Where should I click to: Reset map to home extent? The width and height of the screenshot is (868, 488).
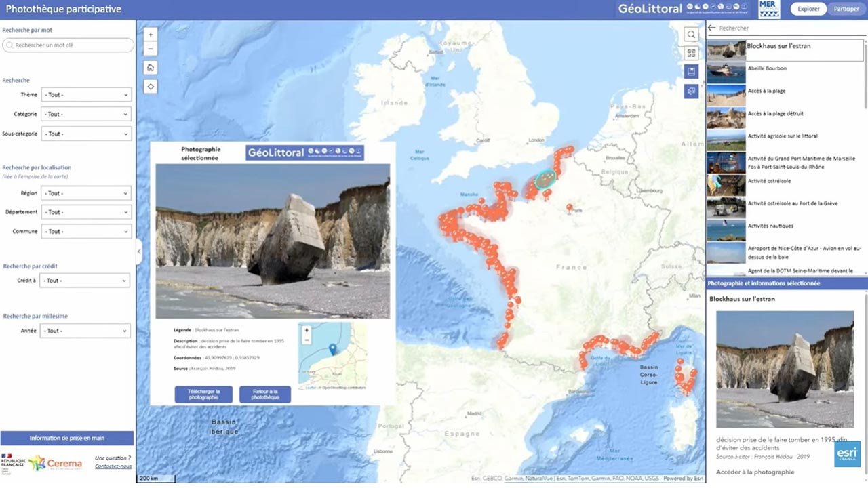151,68
